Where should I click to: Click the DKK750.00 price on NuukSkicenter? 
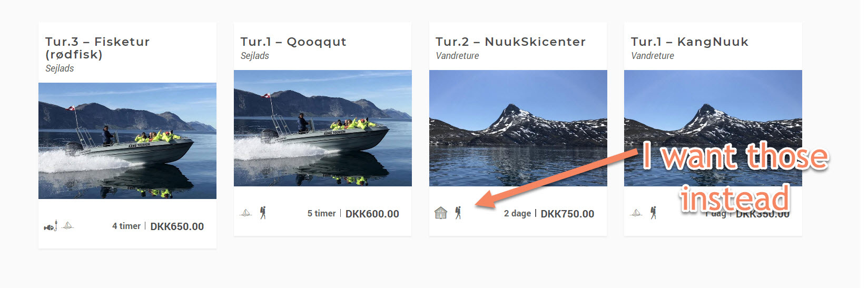(x=567, y=214)
